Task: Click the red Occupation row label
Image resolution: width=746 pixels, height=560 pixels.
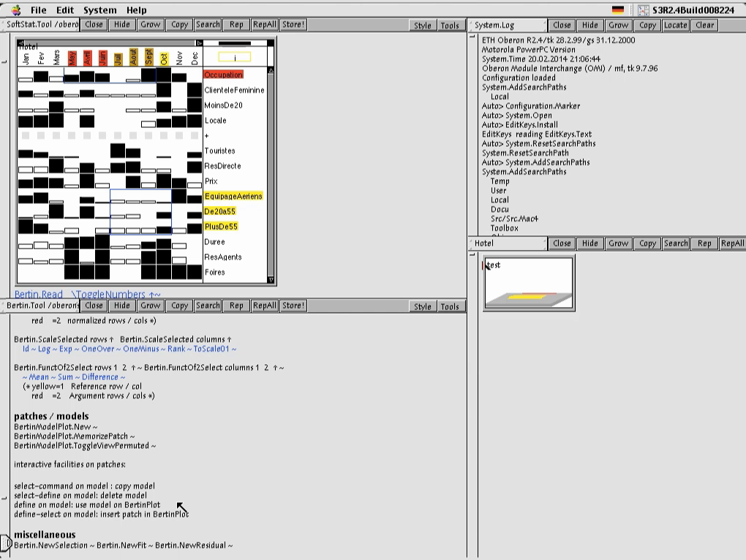Action: [x=224, y=75]
